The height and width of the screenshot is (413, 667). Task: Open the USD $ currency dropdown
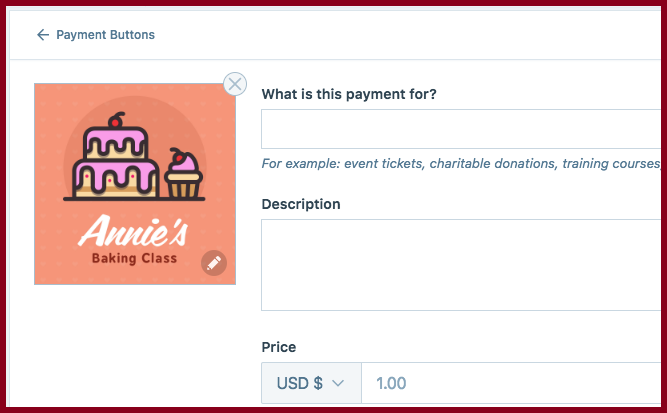[x=311, y=383]
